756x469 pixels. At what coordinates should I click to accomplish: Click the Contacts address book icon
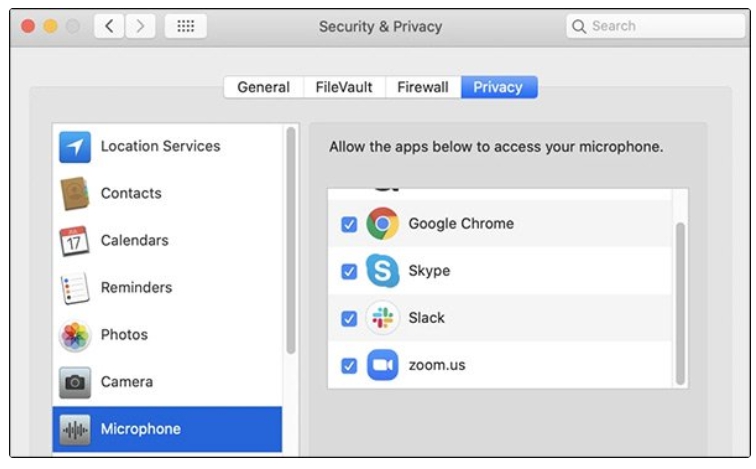(x=75, y=194)
